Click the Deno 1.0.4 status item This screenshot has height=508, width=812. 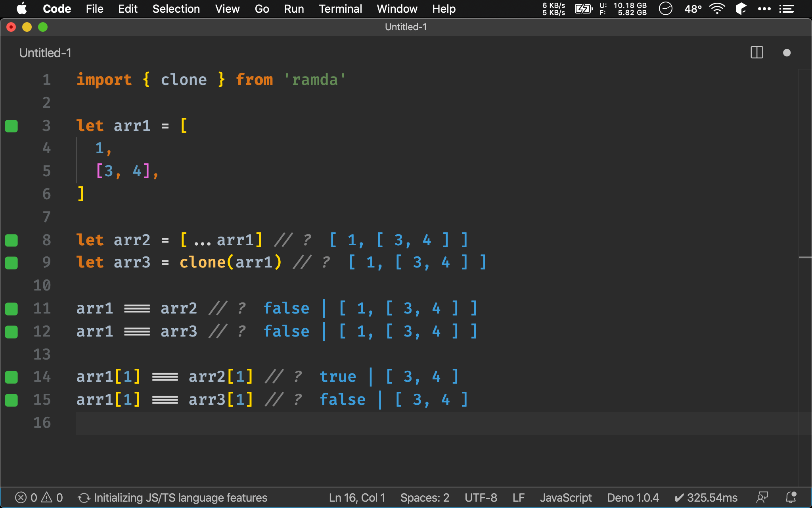tap(633, 498)
